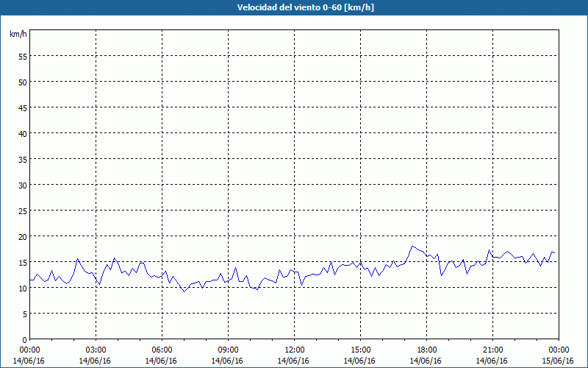The image size is (588, 368).
Task: Click the 20 value on the y-axis
Action: 23,237
